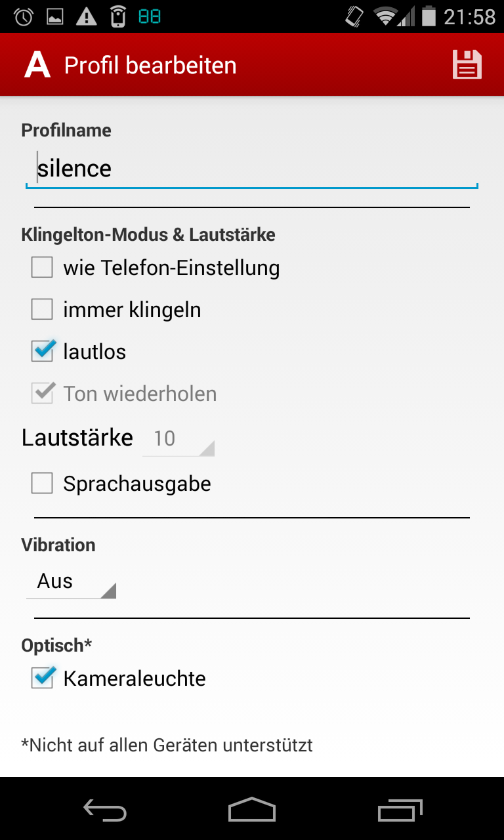Open recent apps navigation icon
Viewport: 504px width, 840px height.
tap(400, 811)
